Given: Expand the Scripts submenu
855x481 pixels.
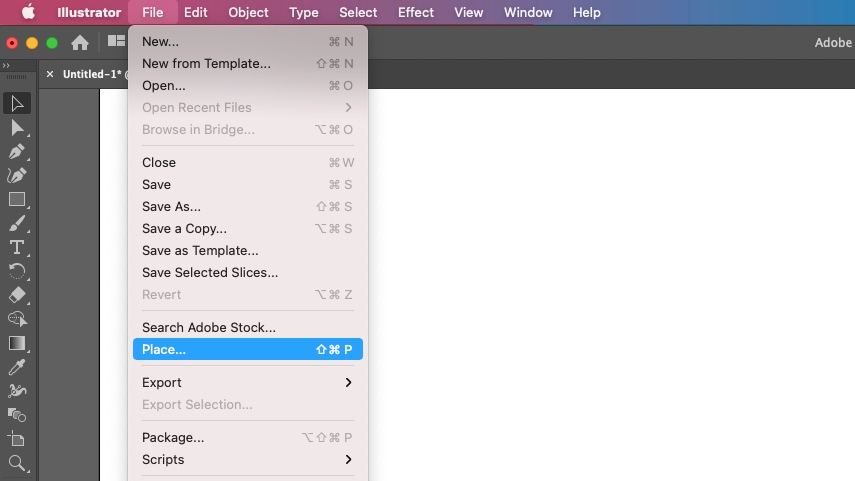Looking at the screenshot, I should (x=248, y=459).
